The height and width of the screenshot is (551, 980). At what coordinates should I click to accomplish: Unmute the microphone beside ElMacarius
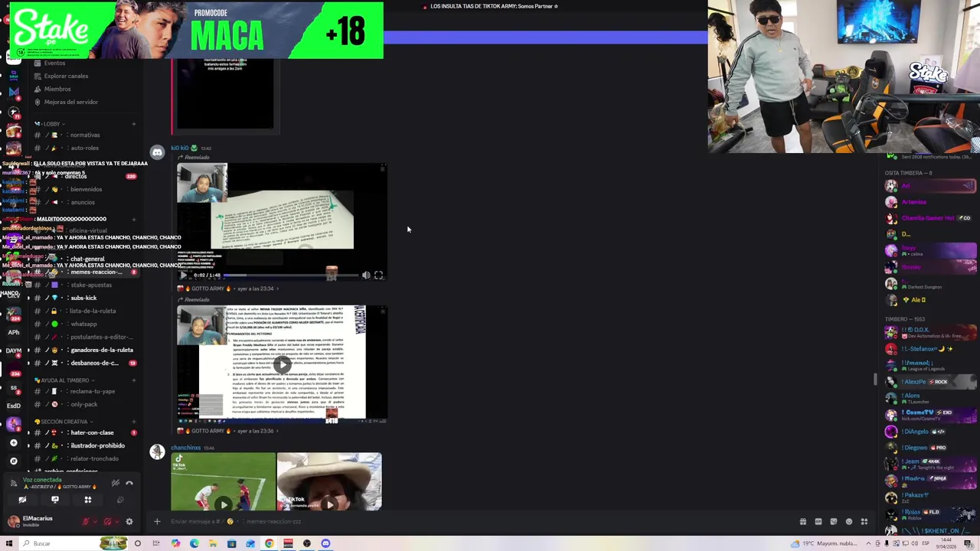point(86,522)
